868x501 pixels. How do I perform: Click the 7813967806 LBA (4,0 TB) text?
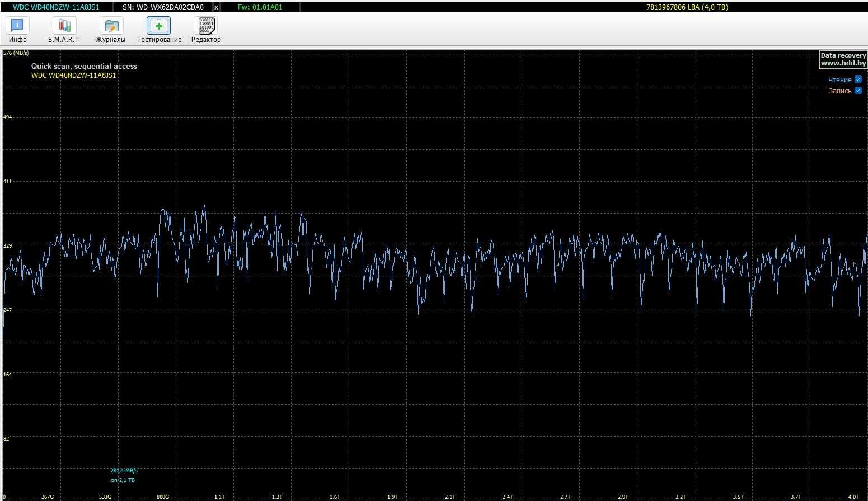pos(687,7)
